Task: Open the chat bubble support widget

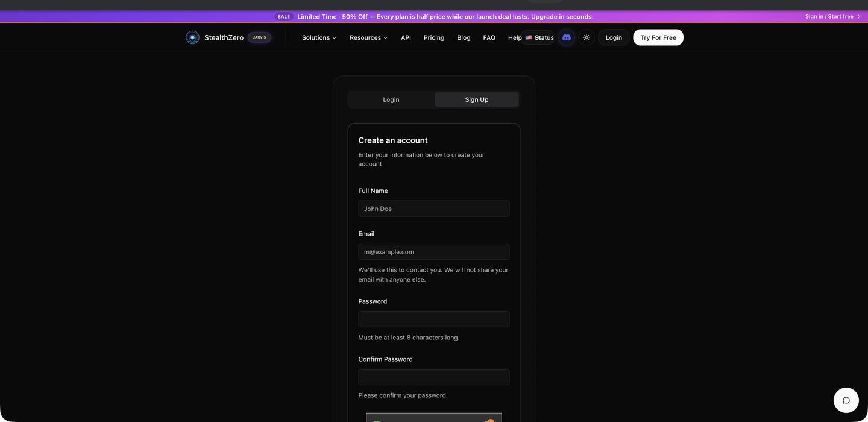Action: 846,400
